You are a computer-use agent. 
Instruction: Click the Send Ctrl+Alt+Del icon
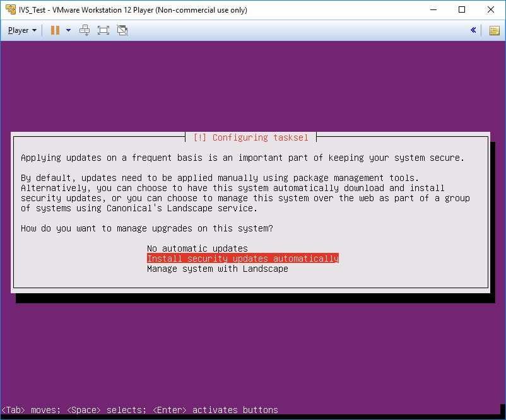[x=85, y=30]
